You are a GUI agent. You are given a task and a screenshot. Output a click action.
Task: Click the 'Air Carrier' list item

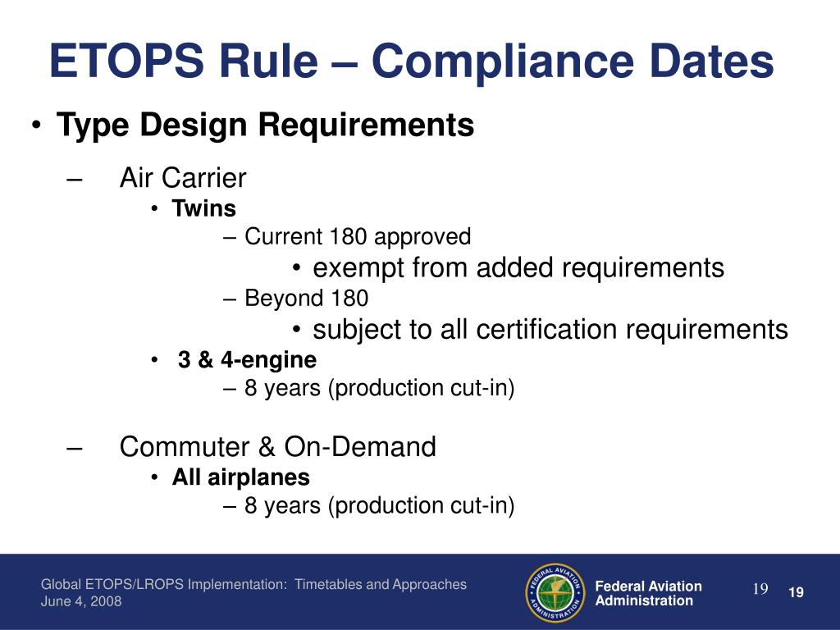[x=183, y=178]
